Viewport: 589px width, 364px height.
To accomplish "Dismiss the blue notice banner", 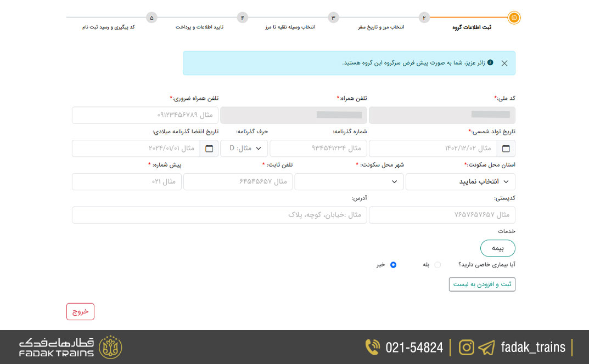I will coord(504,62).
